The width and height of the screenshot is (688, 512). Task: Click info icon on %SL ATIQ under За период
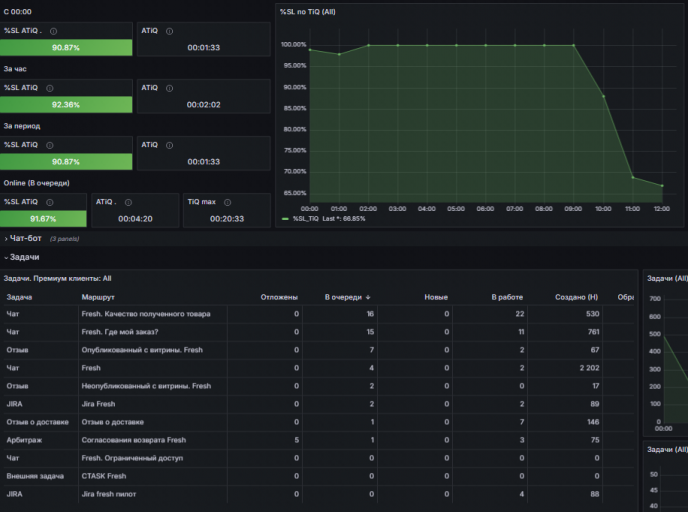[49, 145]
